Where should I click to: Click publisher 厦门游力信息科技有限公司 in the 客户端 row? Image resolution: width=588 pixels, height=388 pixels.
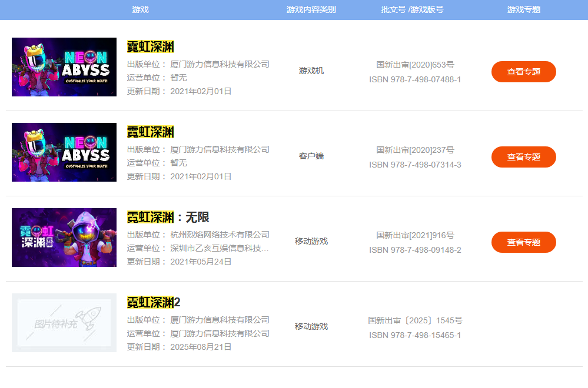pos(220,150)
